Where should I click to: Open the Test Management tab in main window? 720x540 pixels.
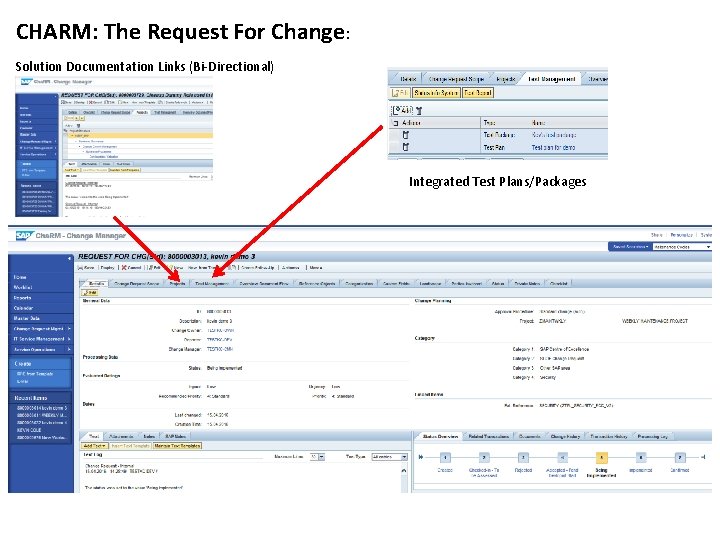point(212,283)
